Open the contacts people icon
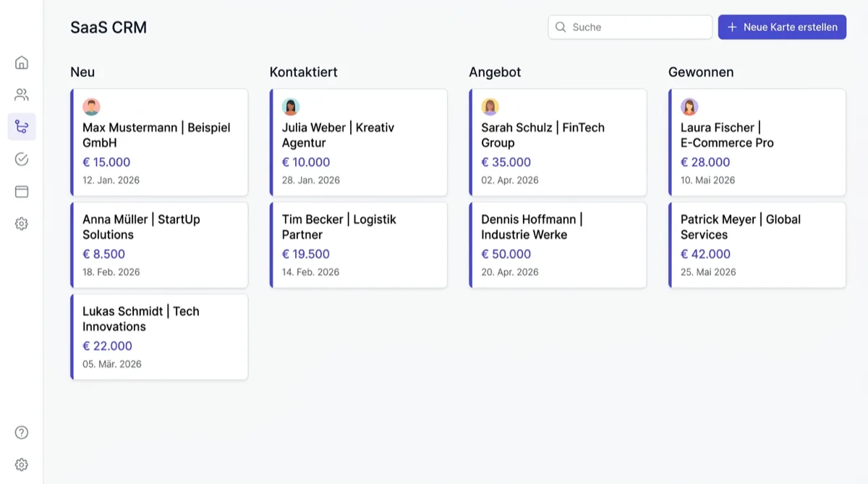Screen dimensions: 868x484 (x=22, y=95)
